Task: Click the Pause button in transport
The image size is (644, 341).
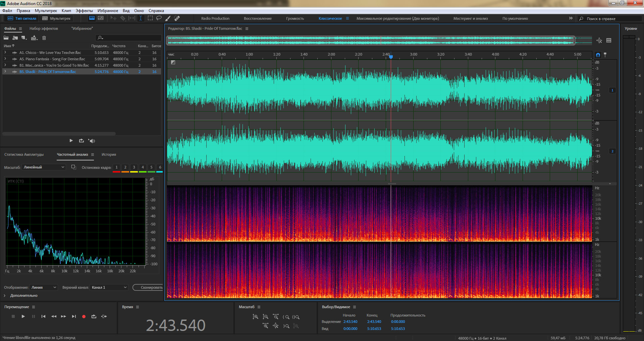Action: tap(33, 316)
